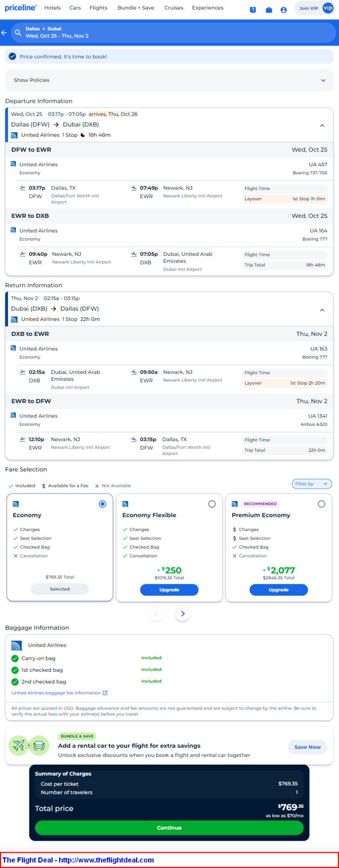Open the help question-mark icon
339x868 pixels.
[x=253, y=10]
